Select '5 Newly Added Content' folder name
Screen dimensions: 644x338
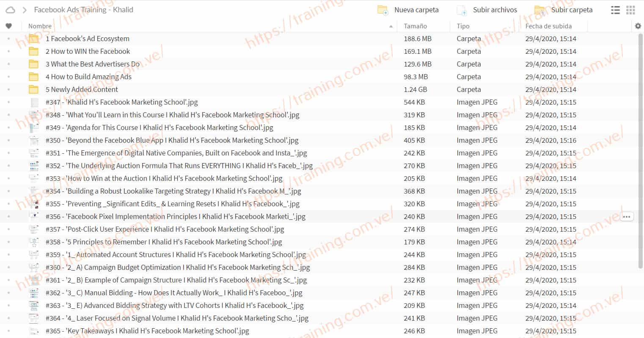tap(82, 89)
